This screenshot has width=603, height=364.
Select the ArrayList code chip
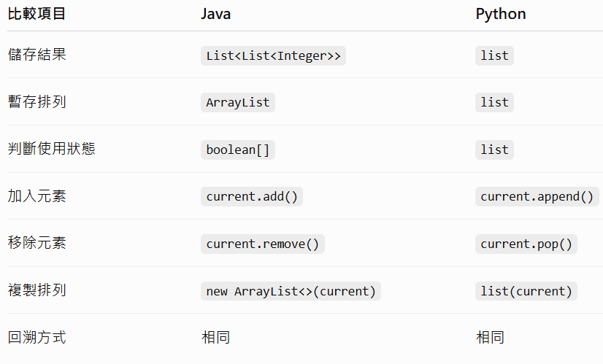238,102
